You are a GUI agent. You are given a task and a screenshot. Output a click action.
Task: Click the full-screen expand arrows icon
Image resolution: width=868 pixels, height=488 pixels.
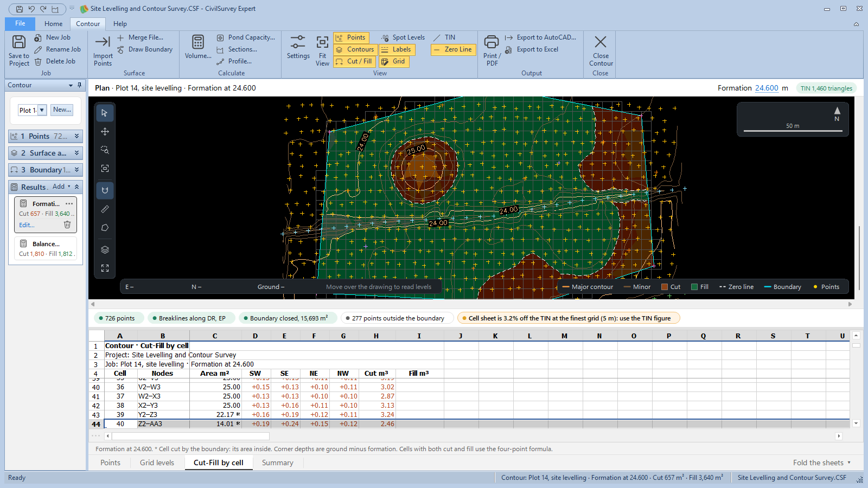105,268
